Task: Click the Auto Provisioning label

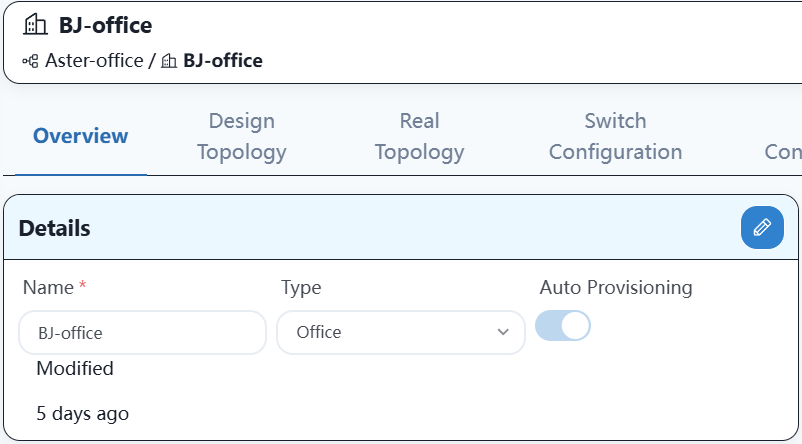Action: pyautogui.click(x=616, y=287)
